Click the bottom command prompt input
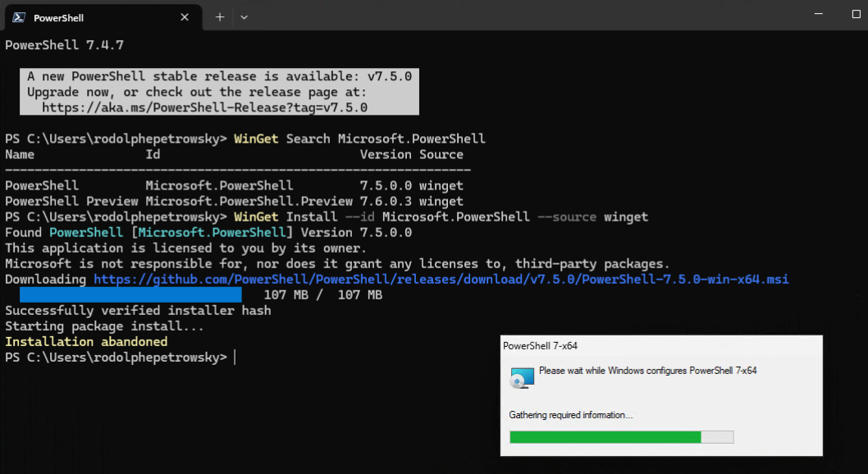 235,358
